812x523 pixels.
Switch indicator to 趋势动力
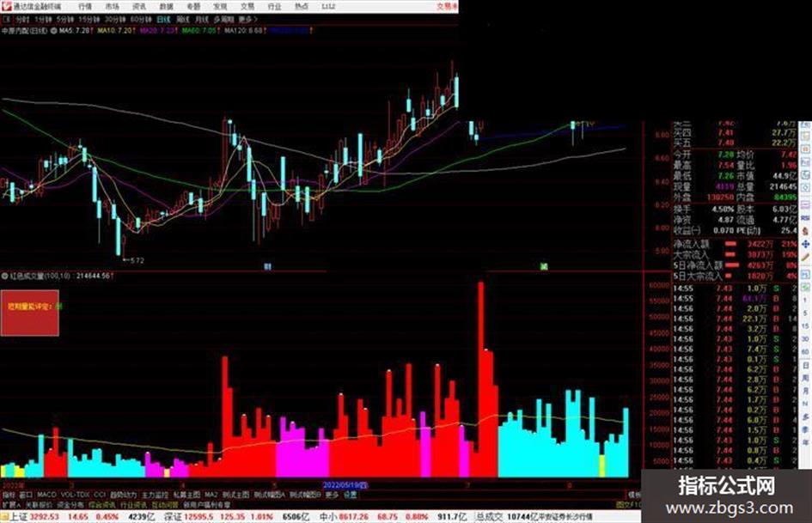(124, 495)
